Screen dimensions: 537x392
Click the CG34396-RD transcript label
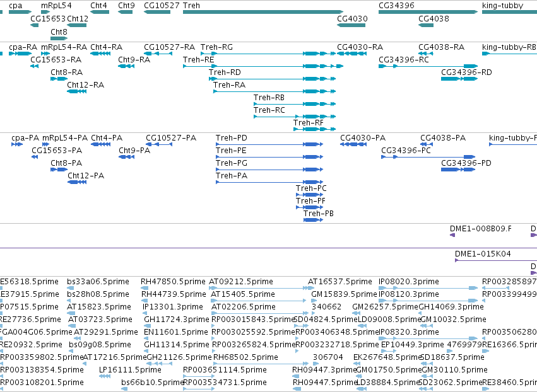click(466, 72)
